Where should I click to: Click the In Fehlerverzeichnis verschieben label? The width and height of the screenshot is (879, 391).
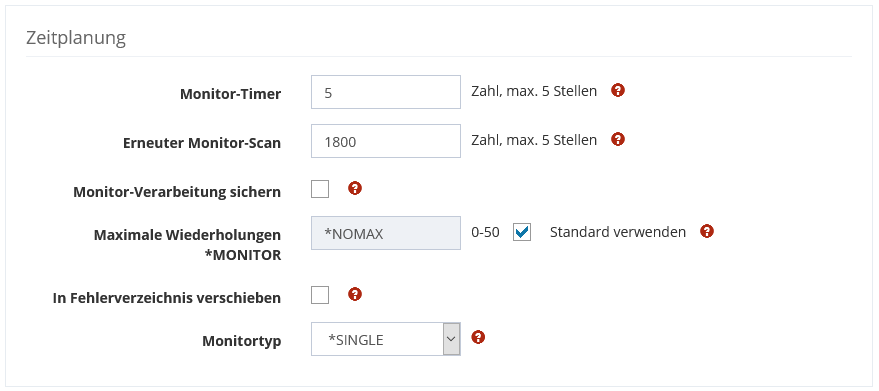click(x=167, y=298)
